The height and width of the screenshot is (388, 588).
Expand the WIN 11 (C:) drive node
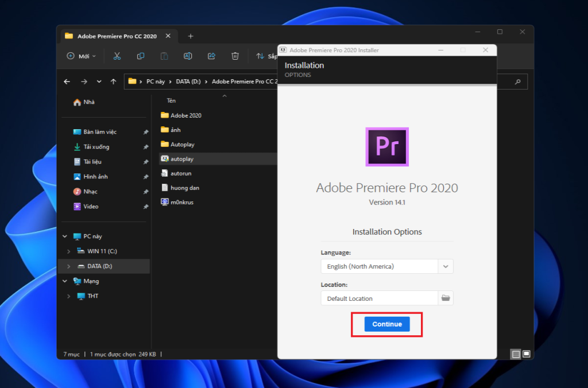[69, 251]
